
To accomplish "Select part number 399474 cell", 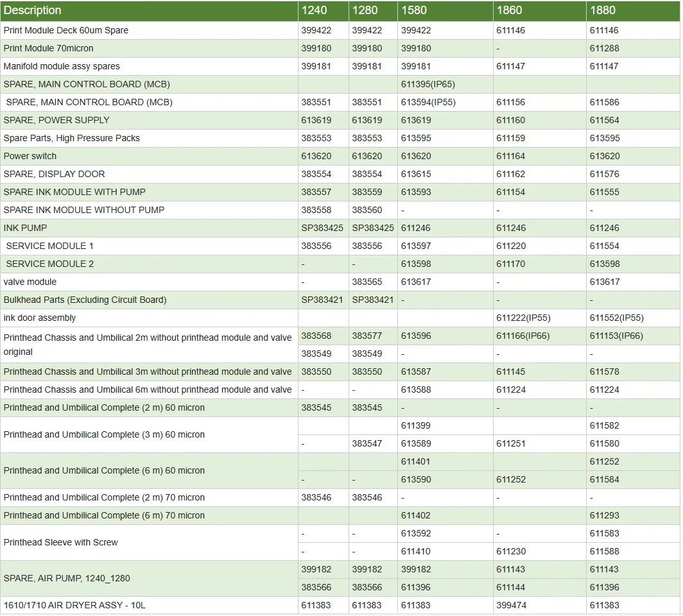I will (510, 605).
